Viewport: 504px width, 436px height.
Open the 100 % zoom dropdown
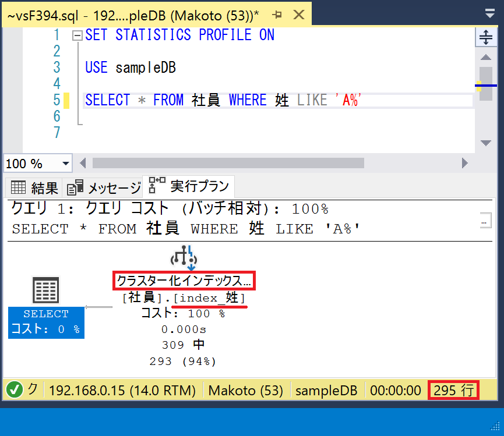(66, 164)
